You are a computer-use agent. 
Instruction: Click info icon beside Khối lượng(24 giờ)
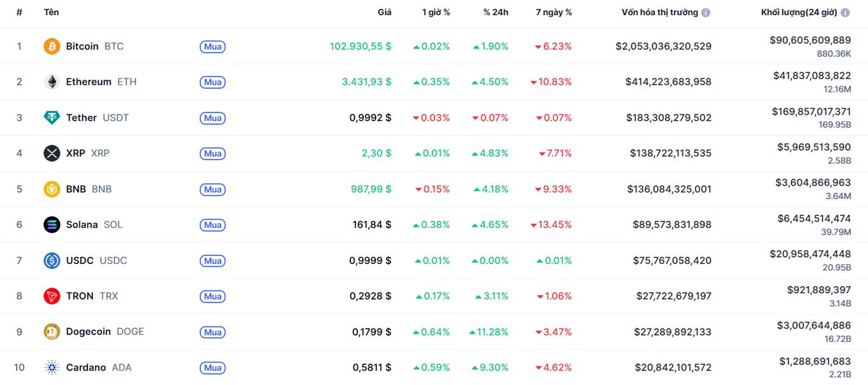click(845, 13)
